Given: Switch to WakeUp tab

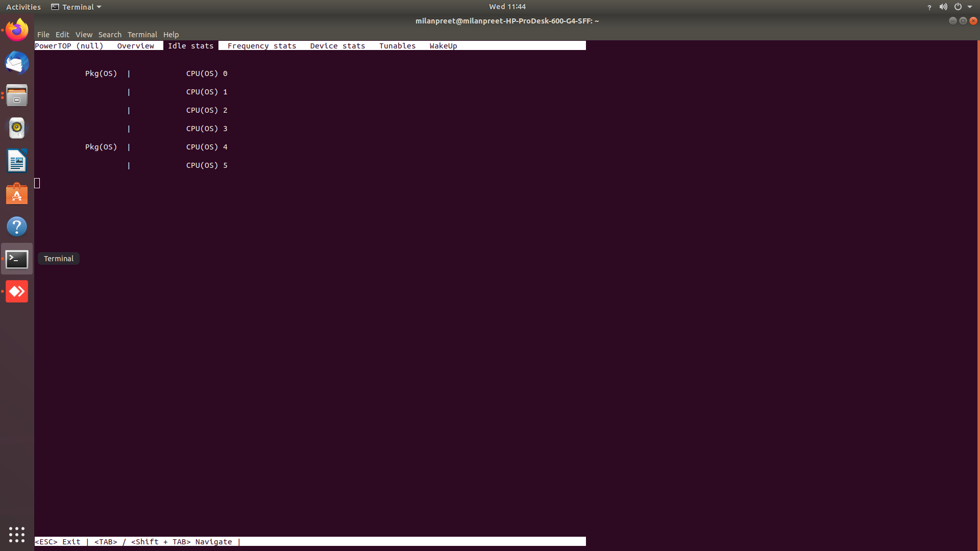Looking at the screenshot, I should click(x=443, y=46).
